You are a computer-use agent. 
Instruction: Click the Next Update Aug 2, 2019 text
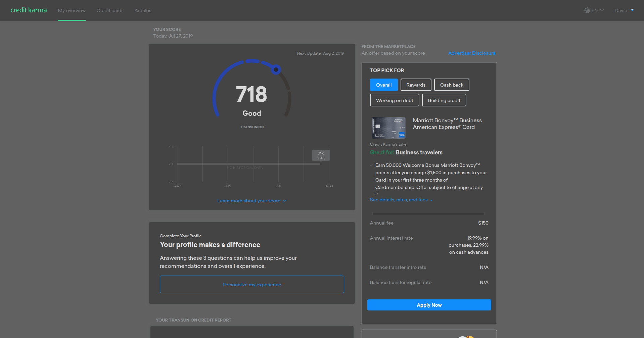[x=320, y=53]
